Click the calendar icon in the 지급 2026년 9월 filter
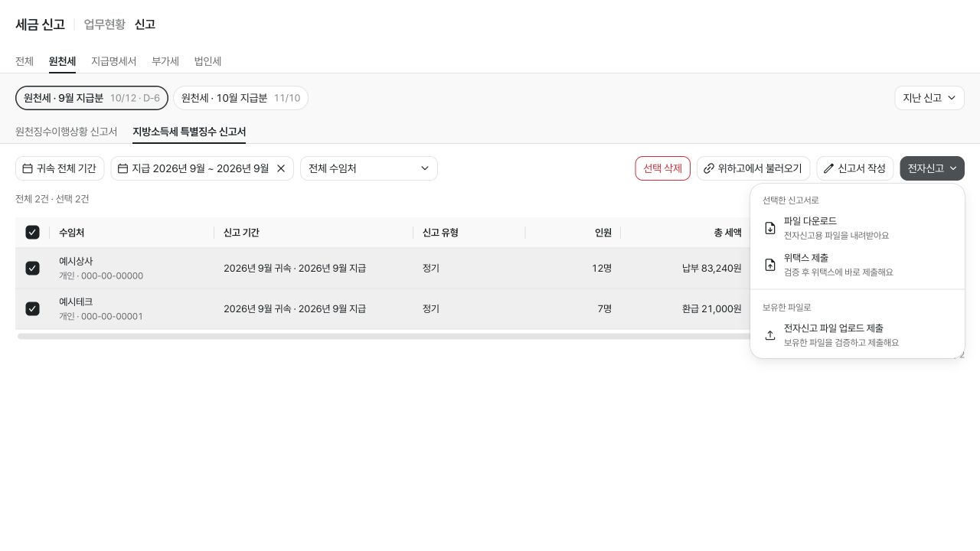 [x=122, y=168]
